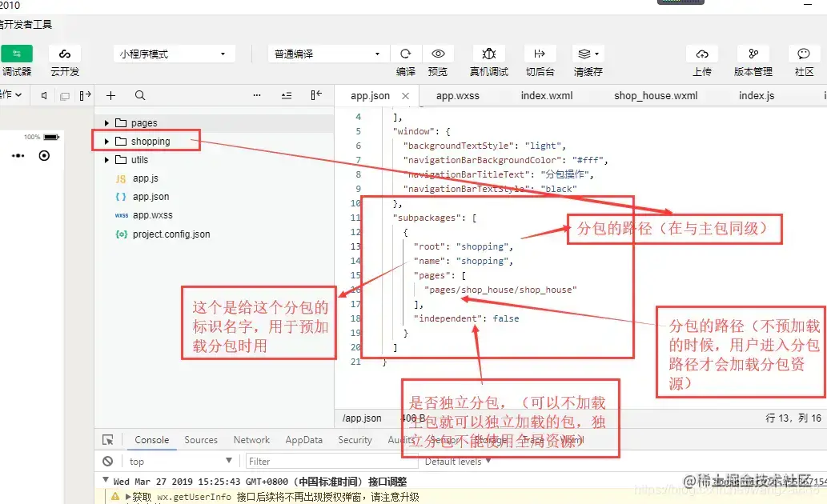The width and height of the screenshot is (827, 504).
Task: Click the "subpackages" line in editor
Action: 435,218
